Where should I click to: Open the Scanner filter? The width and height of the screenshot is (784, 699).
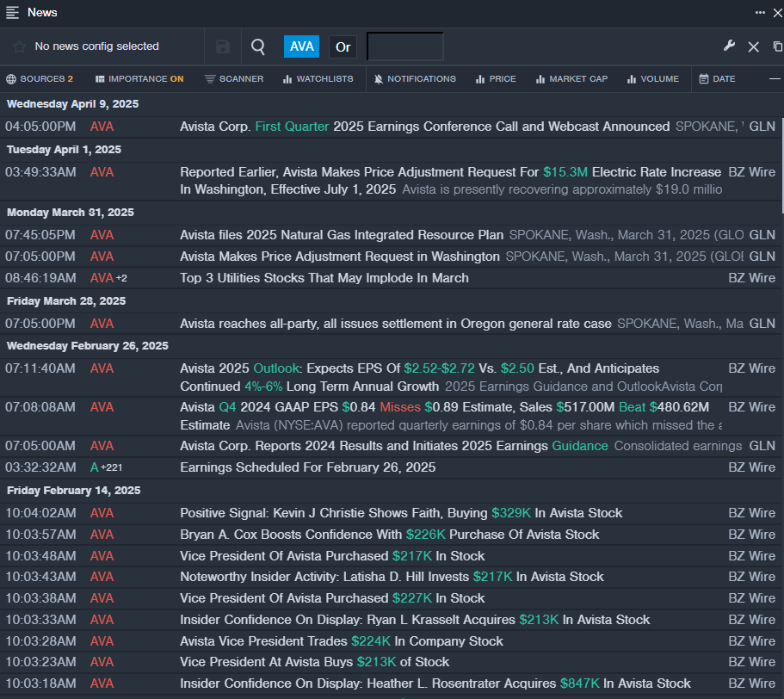point(234,79)
